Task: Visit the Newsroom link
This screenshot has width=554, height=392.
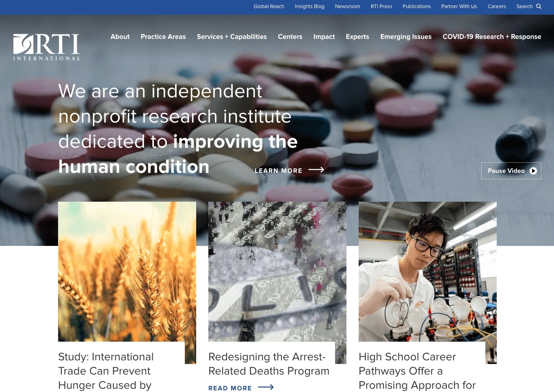Action: [x=347, y=6]
